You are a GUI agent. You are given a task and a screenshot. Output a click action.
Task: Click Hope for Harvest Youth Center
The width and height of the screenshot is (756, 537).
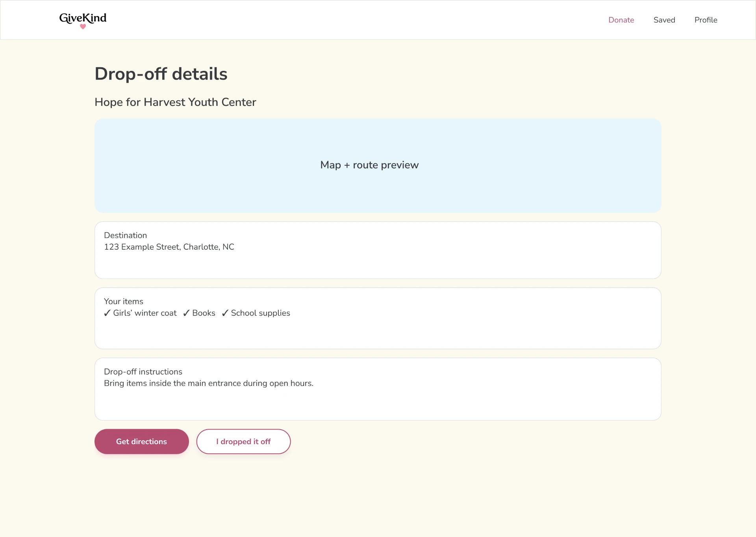coord(175,102)
